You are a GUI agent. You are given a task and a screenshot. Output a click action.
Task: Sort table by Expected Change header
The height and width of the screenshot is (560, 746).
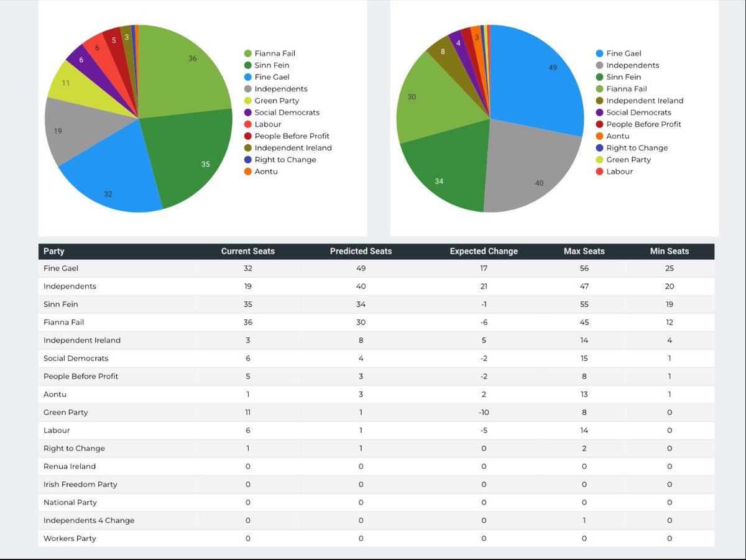click(484, 251)
